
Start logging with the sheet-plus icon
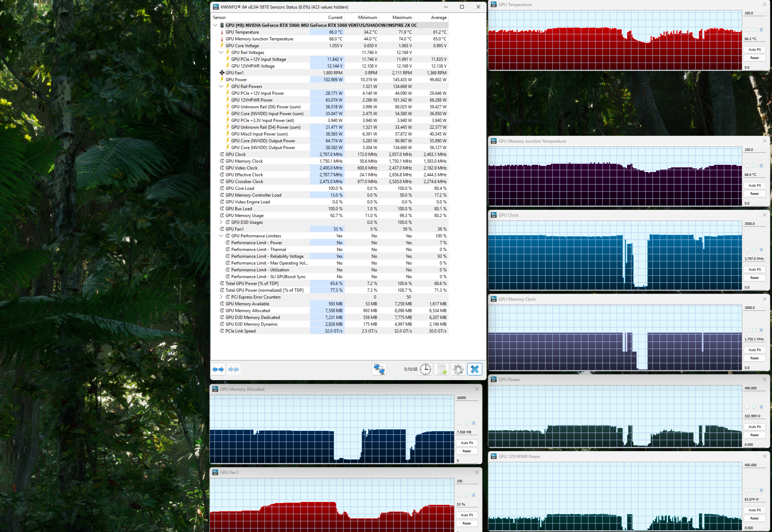(x=442, y=369)
